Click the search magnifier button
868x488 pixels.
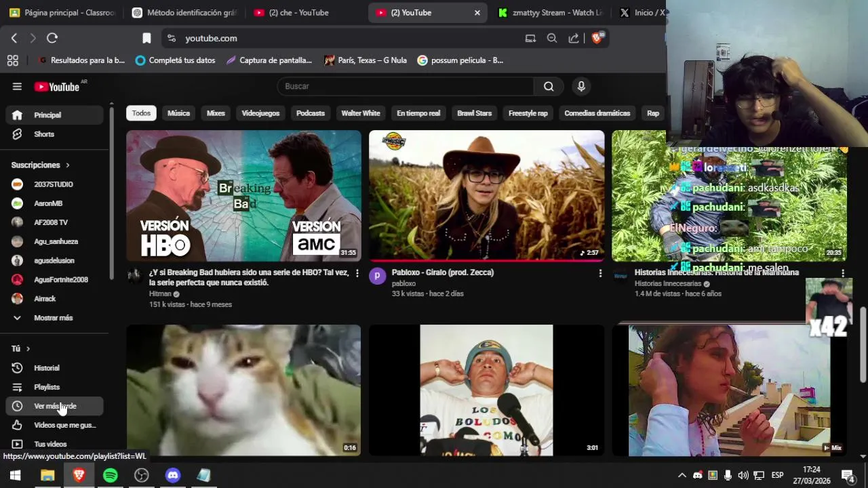tap(549, 86)
